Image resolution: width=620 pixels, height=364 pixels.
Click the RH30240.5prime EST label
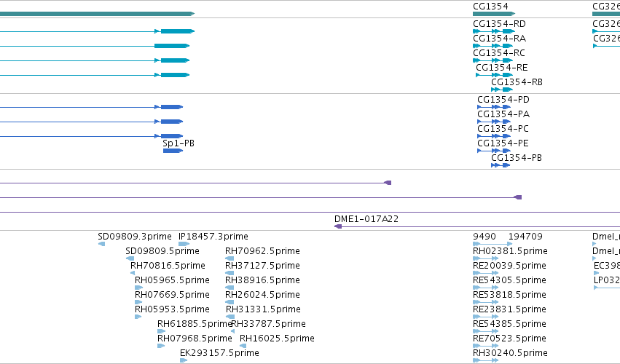tap(510, 353)
